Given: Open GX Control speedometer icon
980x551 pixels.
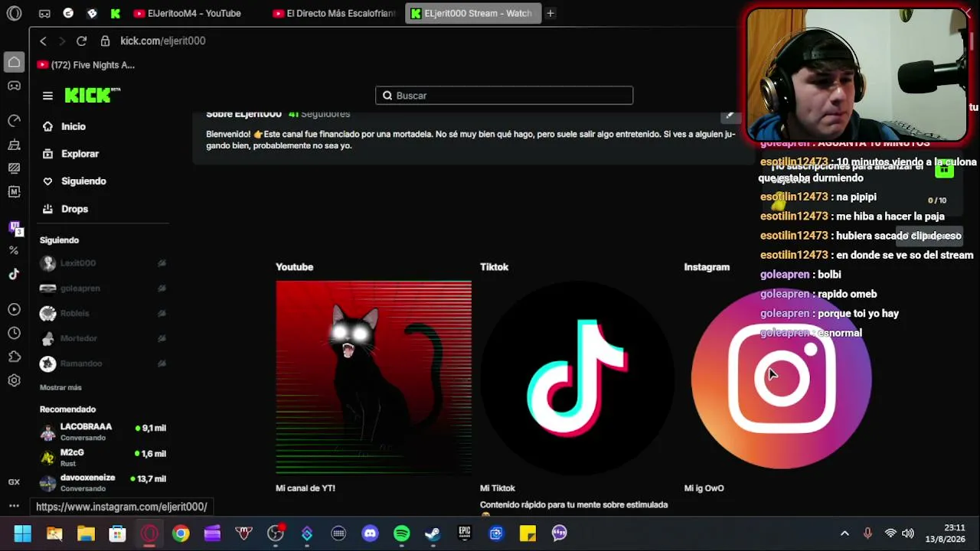Looking at the screenshot, I should click(14, 120).
